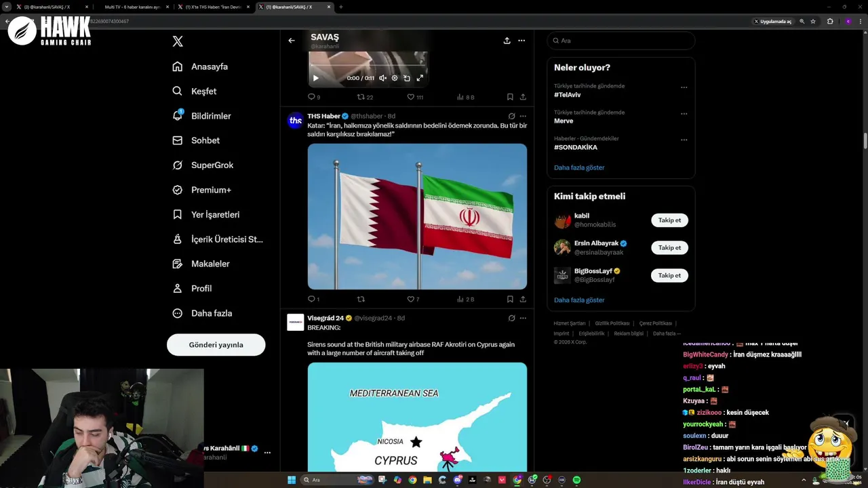Click the Ara search field on X
Screen dimensions: 868x488
click(621, 41)
